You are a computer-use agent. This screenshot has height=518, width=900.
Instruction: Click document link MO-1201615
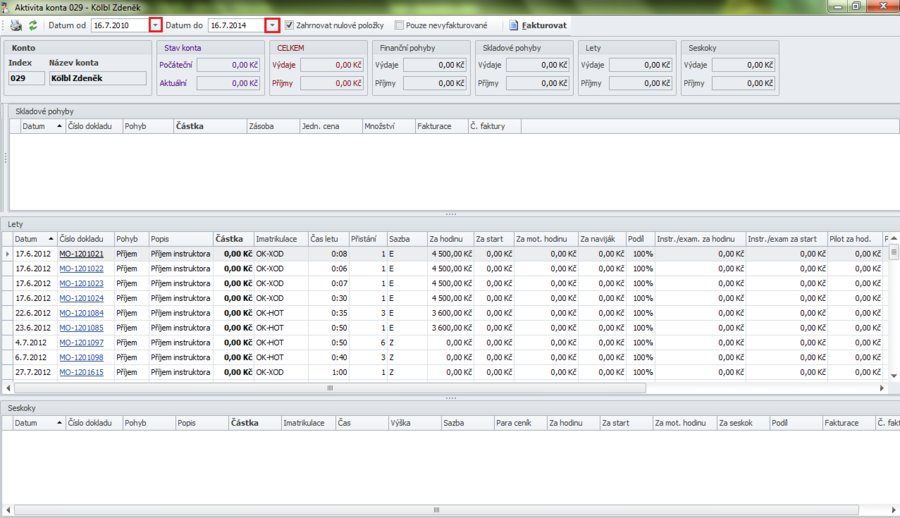click(x=81, y=372)
